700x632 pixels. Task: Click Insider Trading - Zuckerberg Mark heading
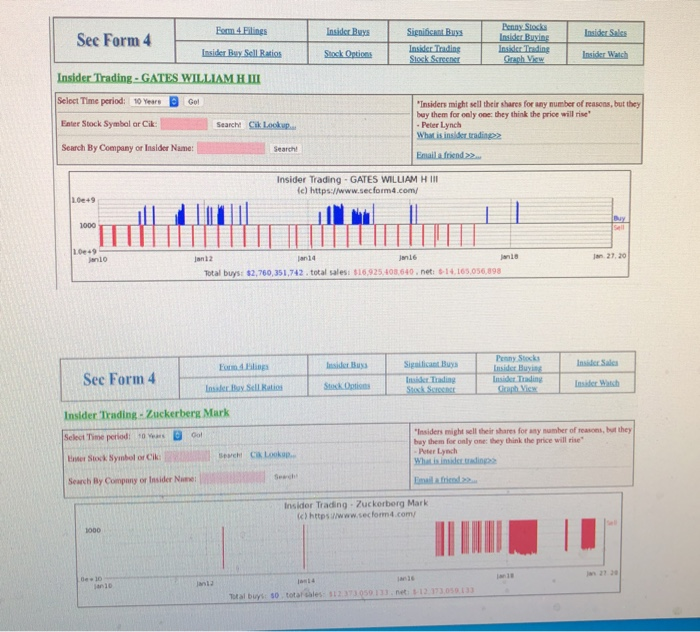(x=146, y=414)
